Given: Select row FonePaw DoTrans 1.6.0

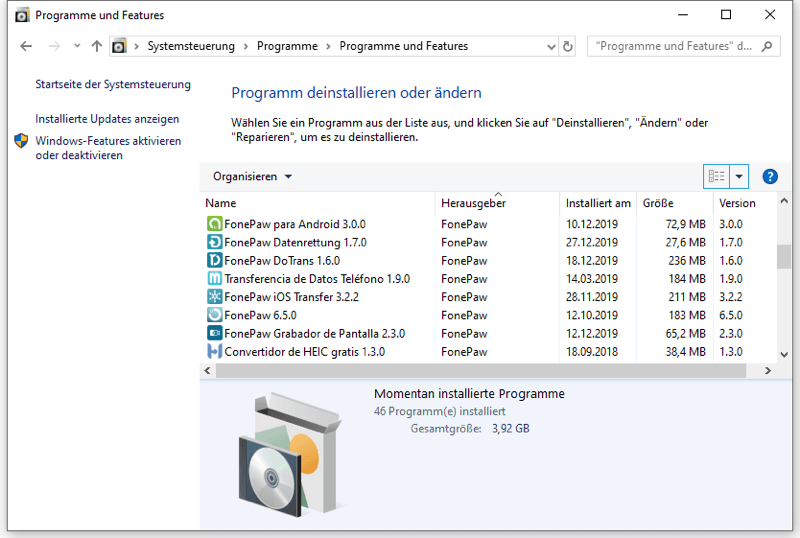Looking at the screenshot, I should [x=488, y=261].
